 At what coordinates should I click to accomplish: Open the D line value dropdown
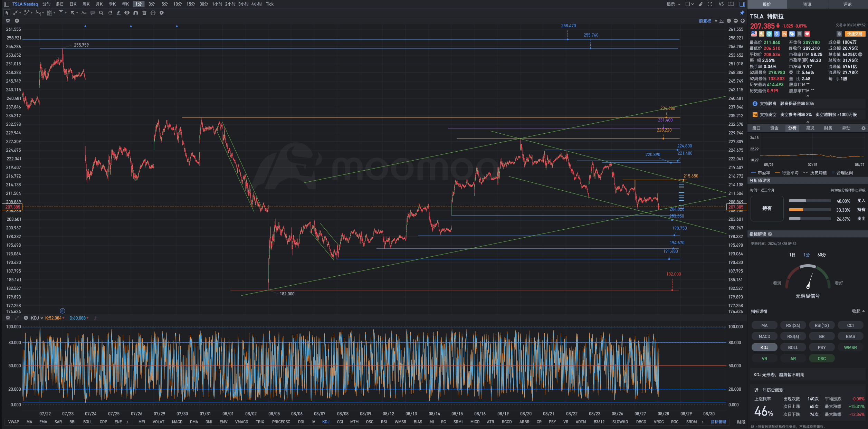pos(79,318)
